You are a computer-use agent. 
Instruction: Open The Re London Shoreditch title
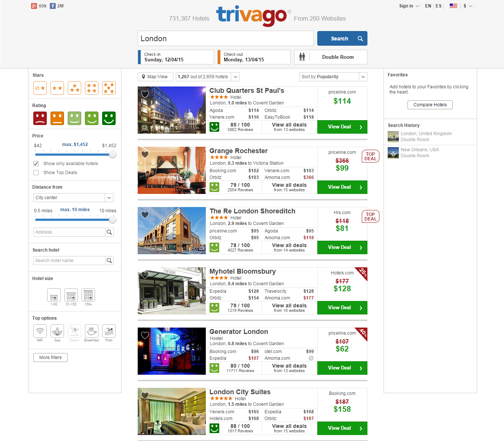pyautogui.click(x=253, y=211)
